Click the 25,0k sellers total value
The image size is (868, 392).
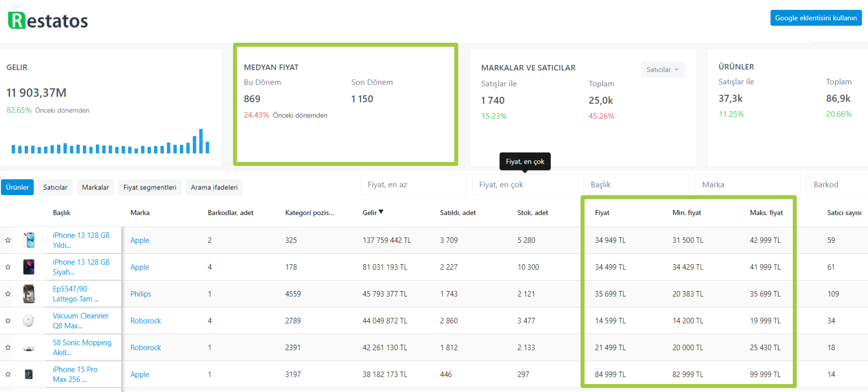pyautogui.click(x=601, y=100)
